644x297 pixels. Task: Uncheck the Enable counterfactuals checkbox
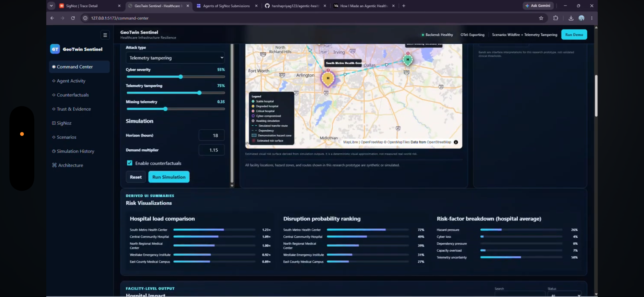[x=130, y=163]
